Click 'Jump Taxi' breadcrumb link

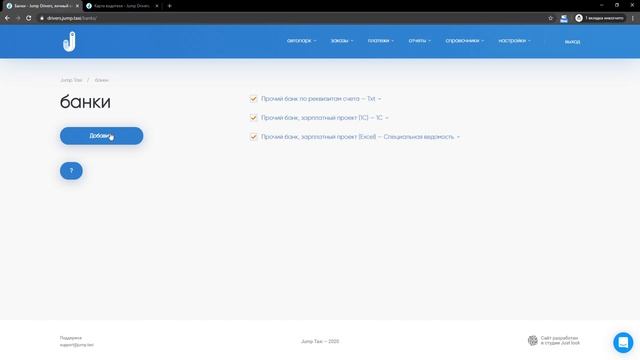[x=71, y=80]
